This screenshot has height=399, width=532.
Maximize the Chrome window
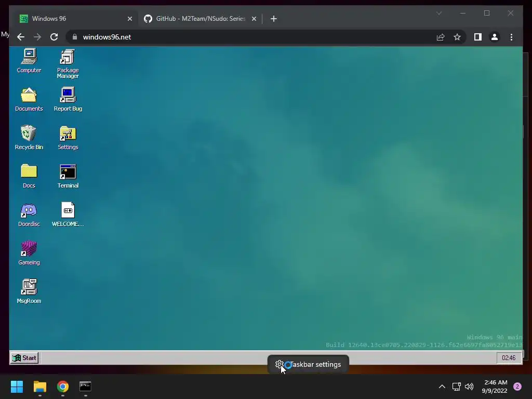point(487,13)
